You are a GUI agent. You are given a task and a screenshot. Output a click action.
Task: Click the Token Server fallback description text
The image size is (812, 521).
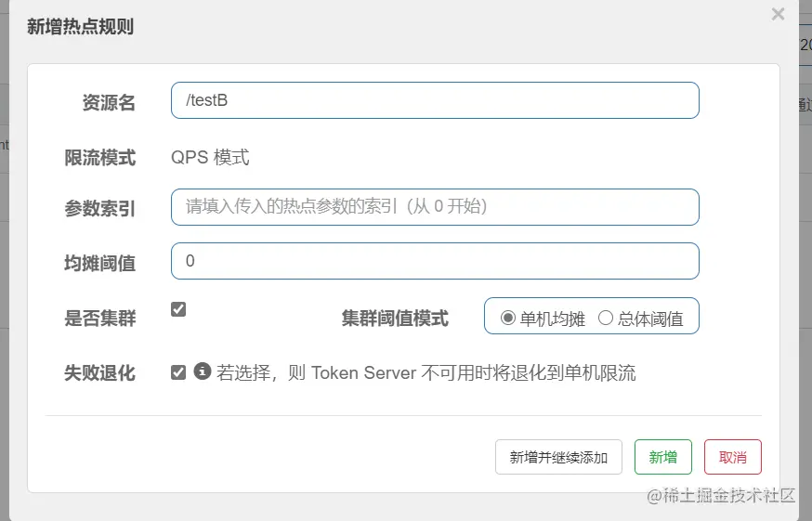click(426, 373)
